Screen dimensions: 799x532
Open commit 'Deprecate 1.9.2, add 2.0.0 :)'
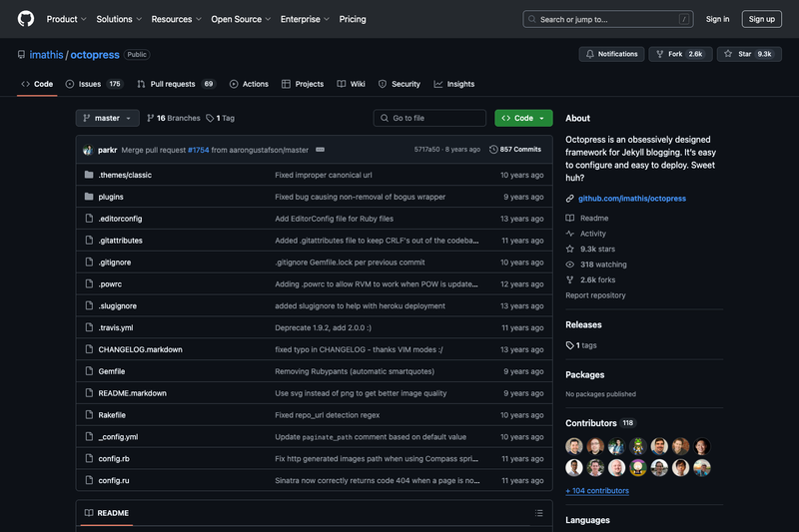pyautogui.click(x=323, y=327)
